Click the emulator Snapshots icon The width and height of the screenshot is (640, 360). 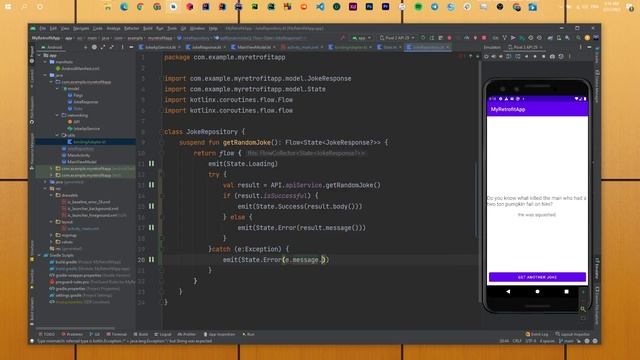(561, 57)
